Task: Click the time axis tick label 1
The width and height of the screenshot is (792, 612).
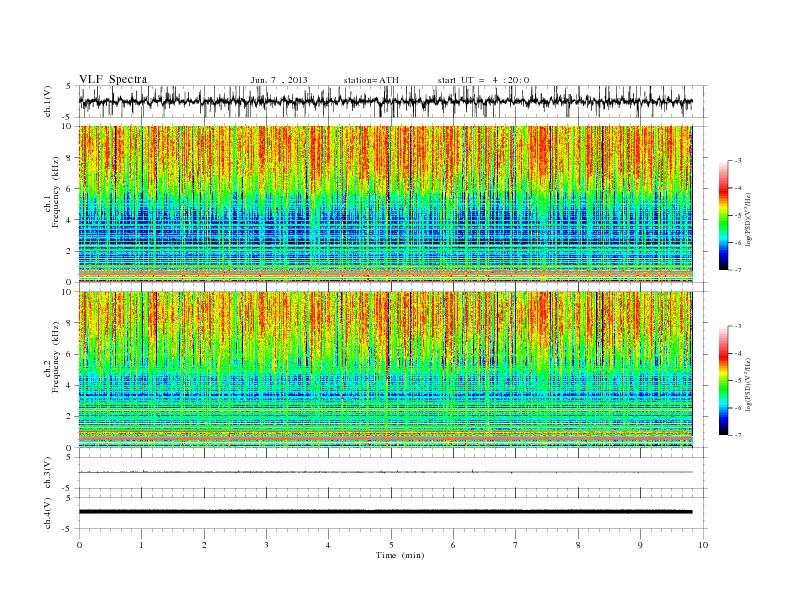Action: pos(141,545)
